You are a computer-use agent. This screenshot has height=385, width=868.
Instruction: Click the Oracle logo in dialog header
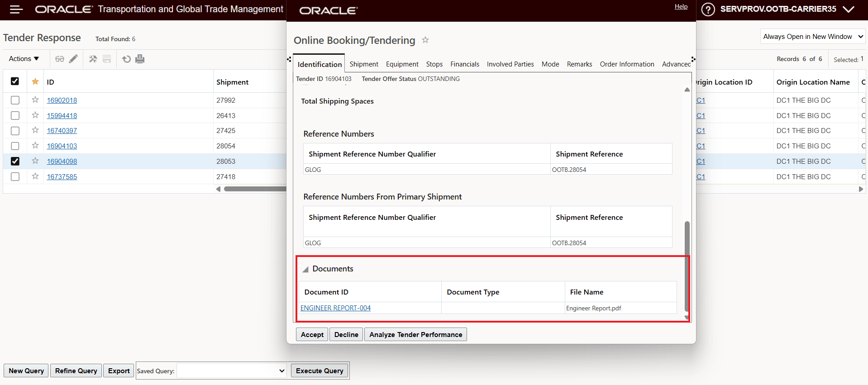click(329, 10)
